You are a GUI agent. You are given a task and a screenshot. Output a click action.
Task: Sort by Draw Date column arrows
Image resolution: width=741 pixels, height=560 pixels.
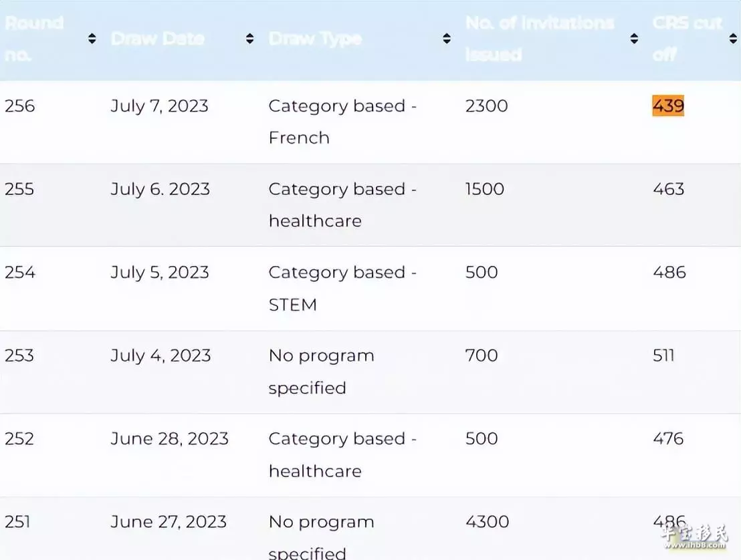[250, 39]
